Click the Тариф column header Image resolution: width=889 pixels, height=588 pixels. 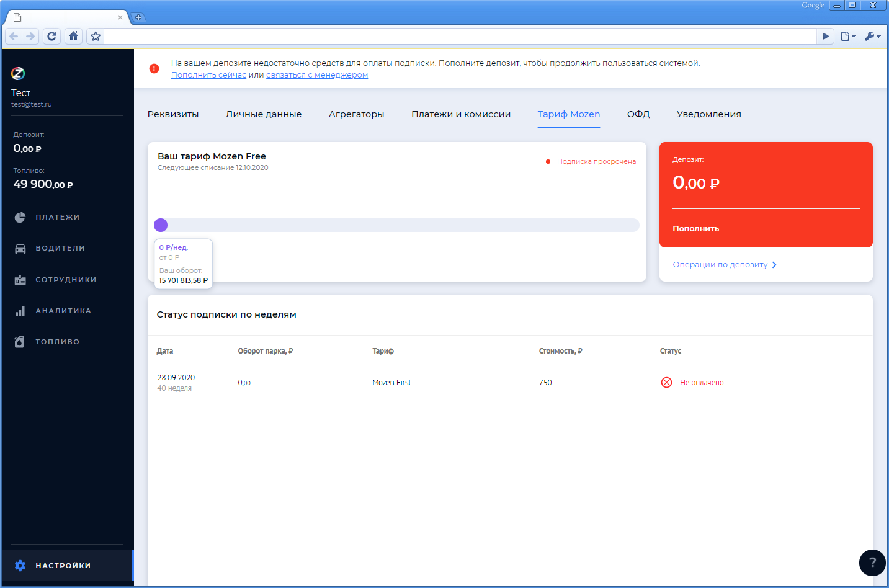pos(383,351)
